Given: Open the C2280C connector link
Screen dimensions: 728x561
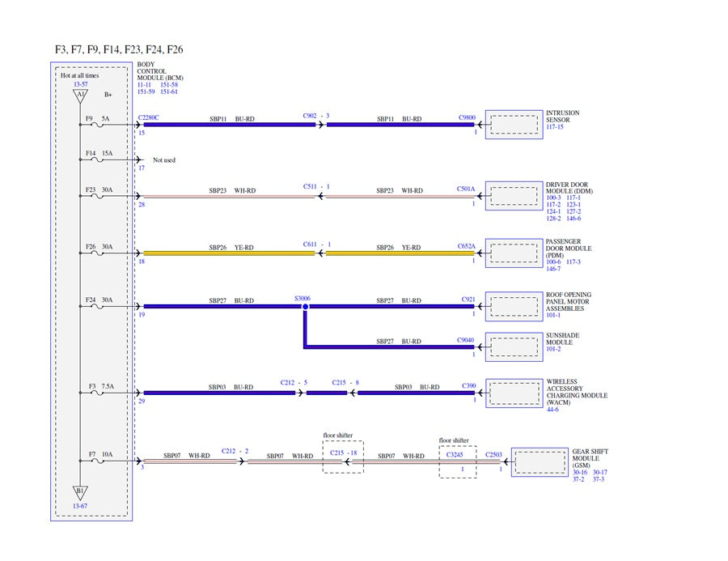Looking at the screenshot, I should 149,117.
